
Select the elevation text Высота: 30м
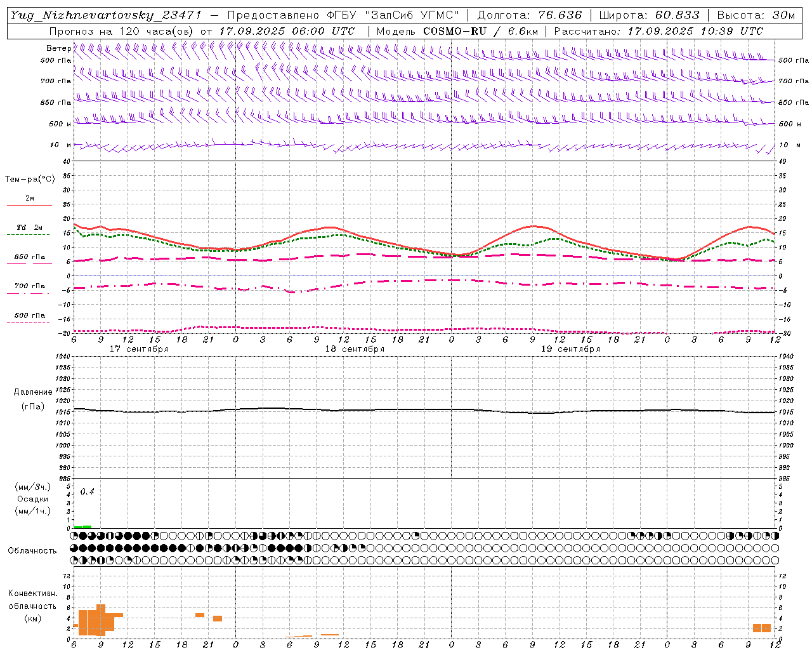756,15
